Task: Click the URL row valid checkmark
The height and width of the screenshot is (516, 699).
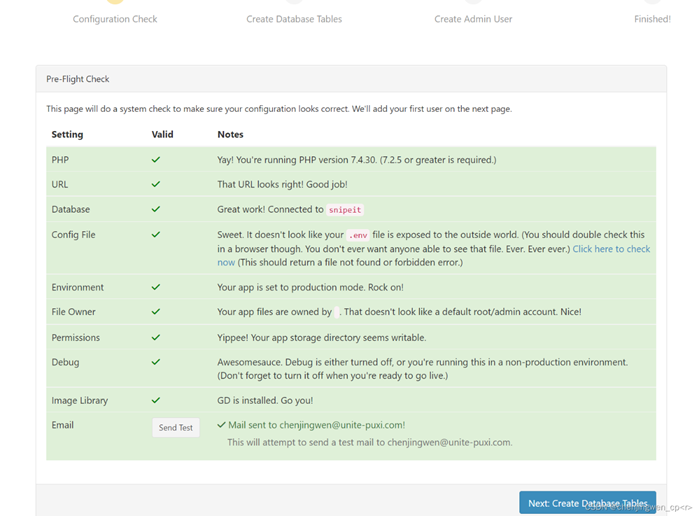Action: (156, 185)
